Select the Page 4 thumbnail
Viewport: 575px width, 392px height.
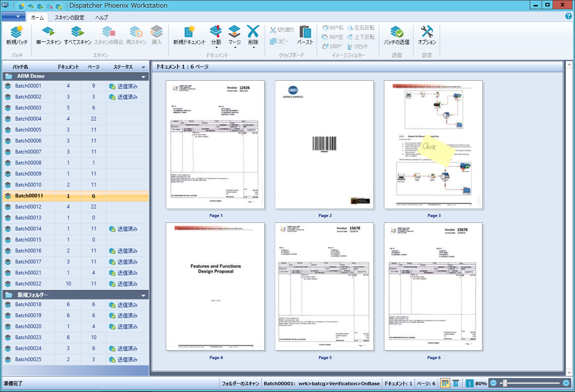coord(215,287)
